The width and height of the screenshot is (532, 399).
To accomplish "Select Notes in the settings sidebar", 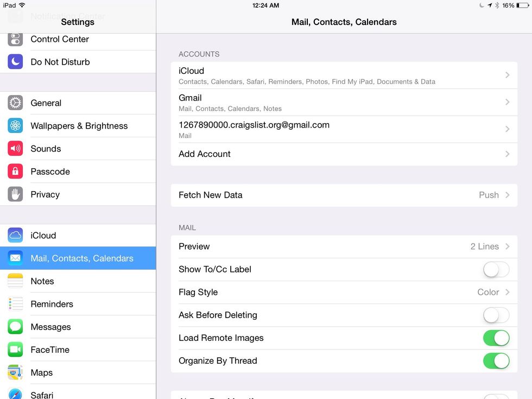I will 42,281.
